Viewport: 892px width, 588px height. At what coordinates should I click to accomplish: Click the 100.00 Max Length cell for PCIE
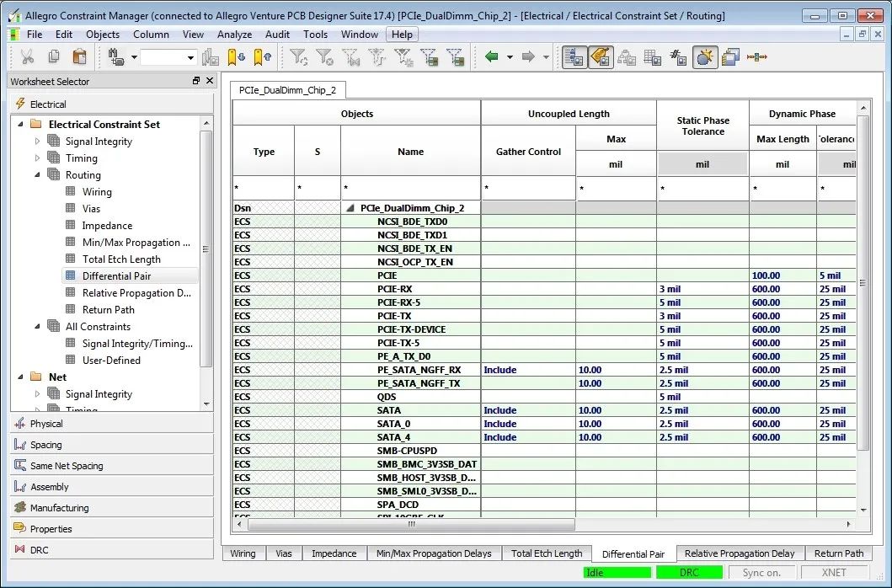click(783, 275)
